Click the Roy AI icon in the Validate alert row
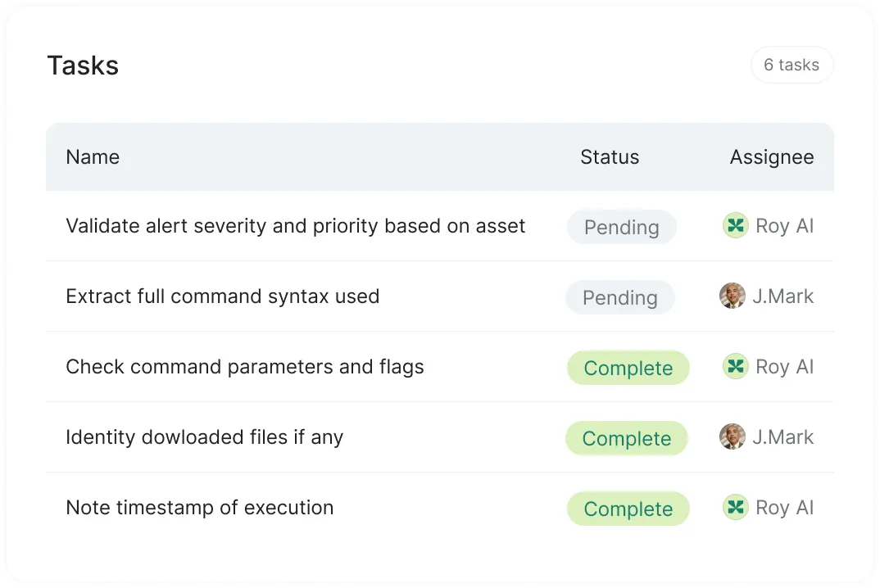880x588 pixels. (x=735, y=225)
